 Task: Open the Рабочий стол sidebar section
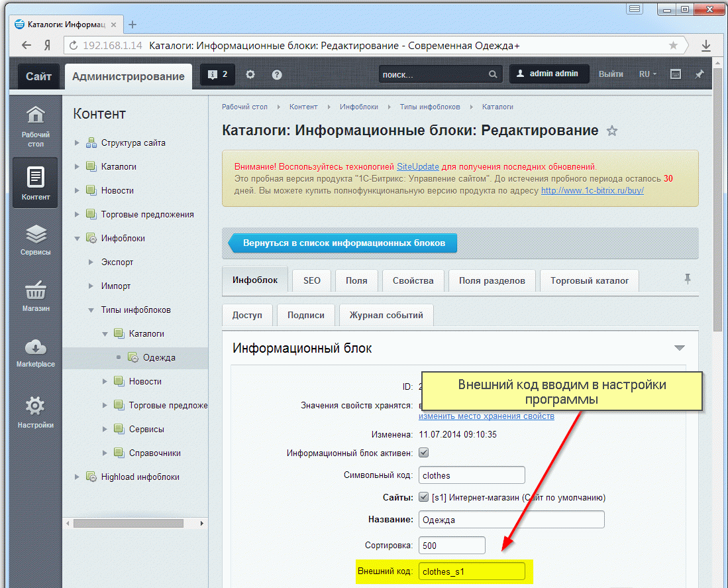(35, 127)
